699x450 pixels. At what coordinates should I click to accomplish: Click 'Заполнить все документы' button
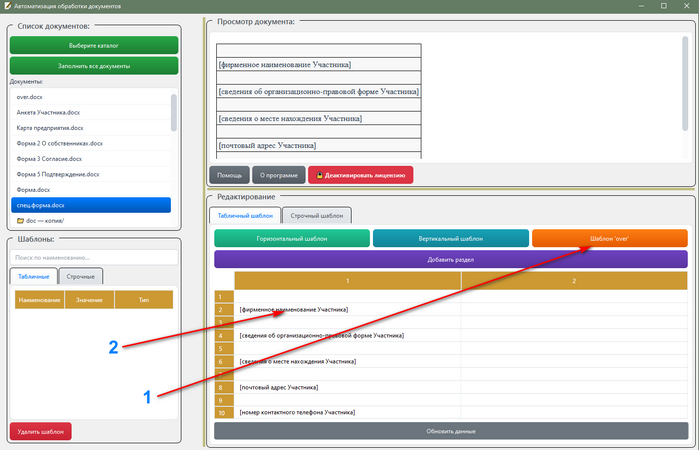pos(94,66)
